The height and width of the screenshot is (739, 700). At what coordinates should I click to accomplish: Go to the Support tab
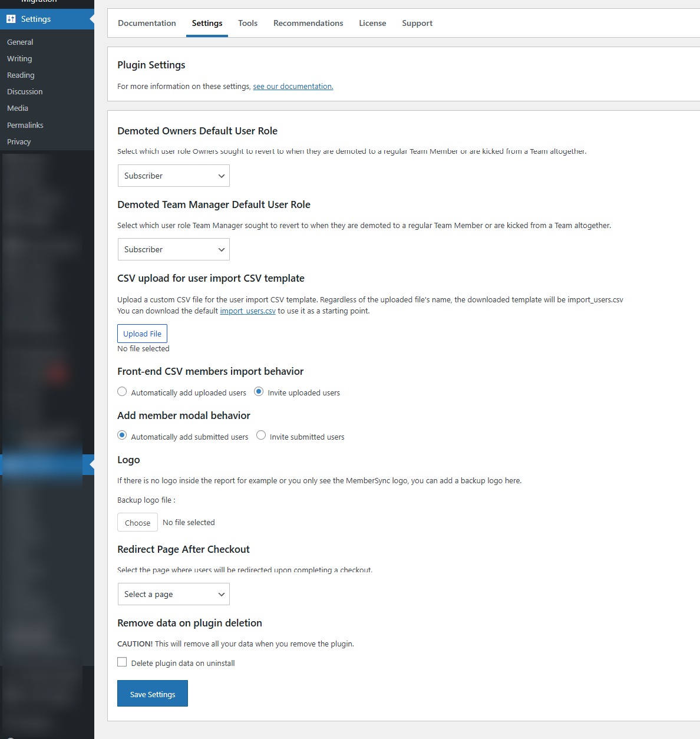[x=417, y=23]
